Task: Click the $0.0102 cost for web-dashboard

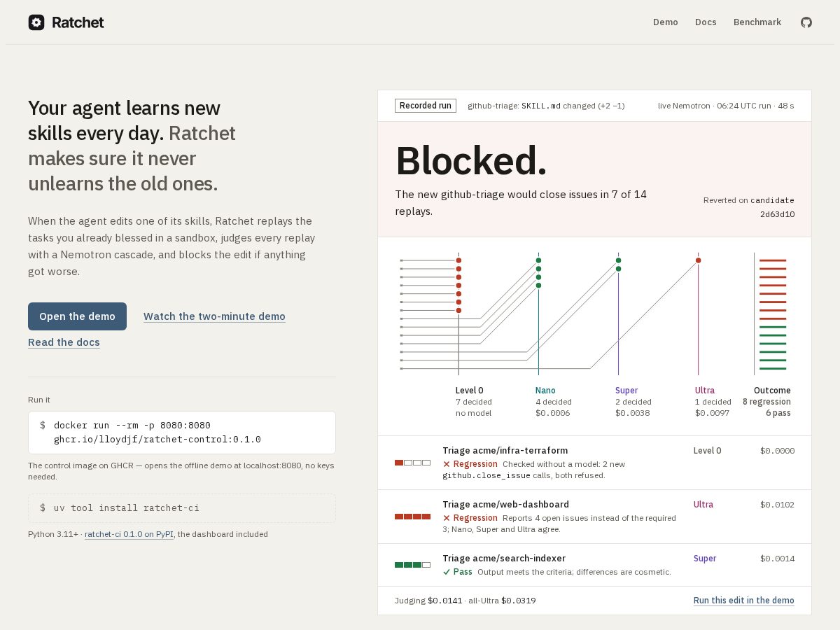Action: (777, 505)
